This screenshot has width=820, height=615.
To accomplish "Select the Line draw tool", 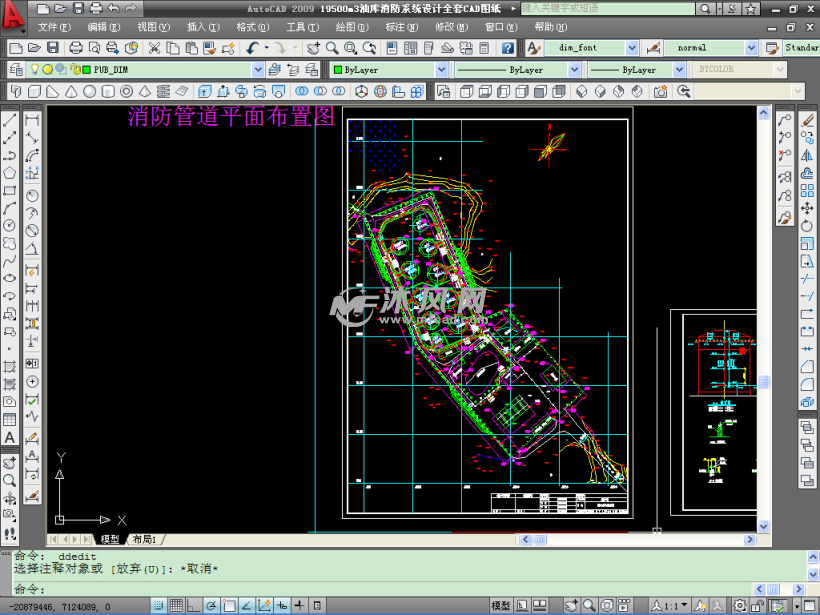I will (10, 119).
